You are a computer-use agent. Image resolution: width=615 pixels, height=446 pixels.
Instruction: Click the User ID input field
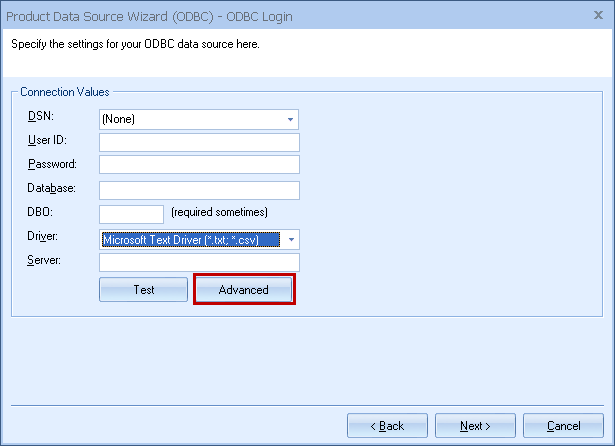[x=199, y=142]
